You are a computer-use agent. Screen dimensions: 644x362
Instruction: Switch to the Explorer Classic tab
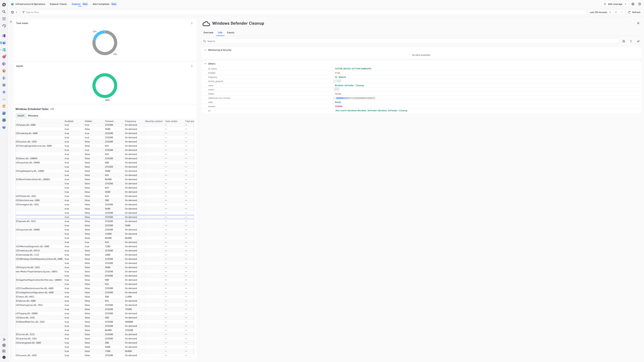pos(58,4)
